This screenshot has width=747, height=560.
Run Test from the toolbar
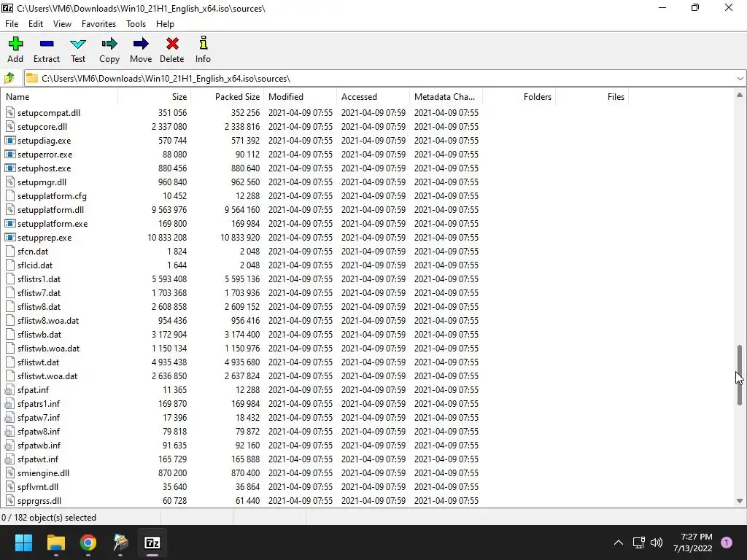click(78, 44)
